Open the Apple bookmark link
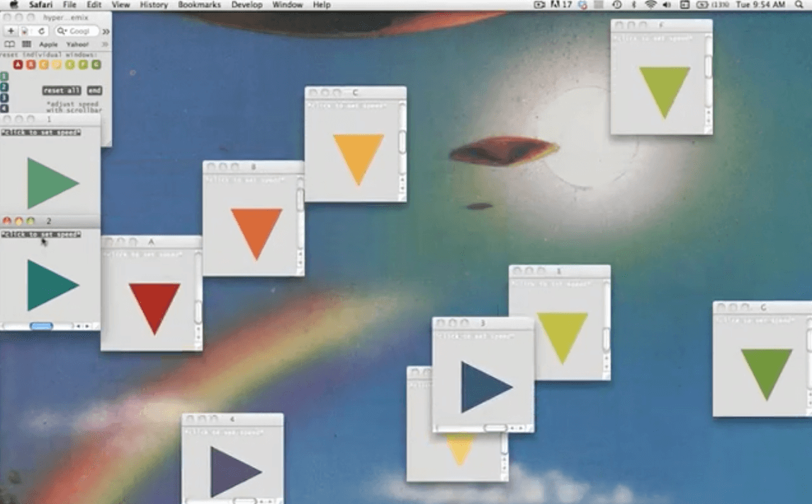The image size is (812, 504). click(x=48, y=45)
